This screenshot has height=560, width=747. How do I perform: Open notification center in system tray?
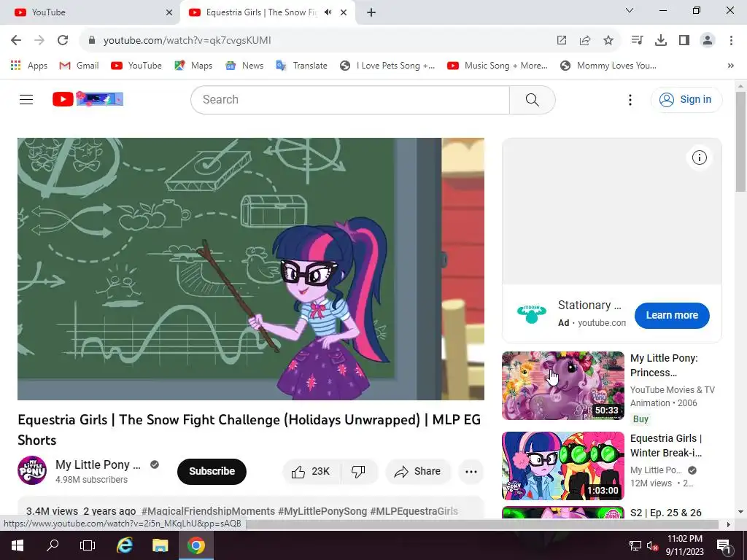pyautogui.click(x=724, y=545)
